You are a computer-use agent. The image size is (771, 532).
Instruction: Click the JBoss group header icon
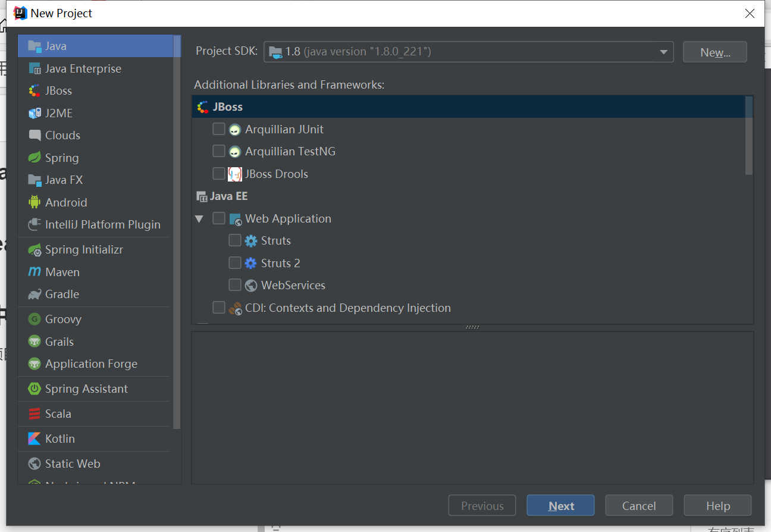pyautogui.click(x=202, y=107)
